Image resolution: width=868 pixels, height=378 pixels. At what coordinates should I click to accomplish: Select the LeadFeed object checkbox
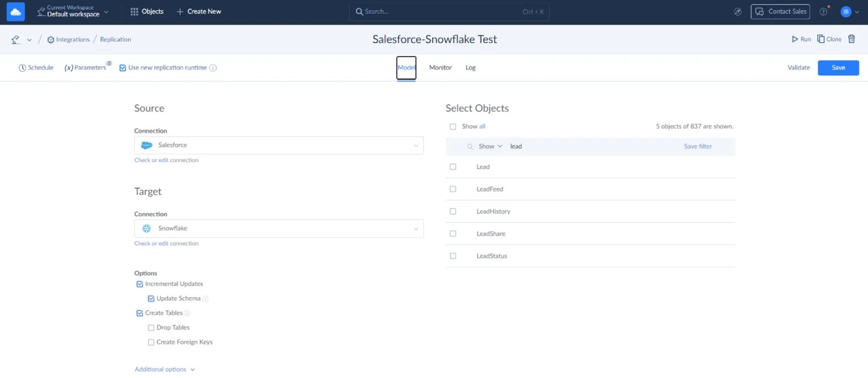(453, 189)
